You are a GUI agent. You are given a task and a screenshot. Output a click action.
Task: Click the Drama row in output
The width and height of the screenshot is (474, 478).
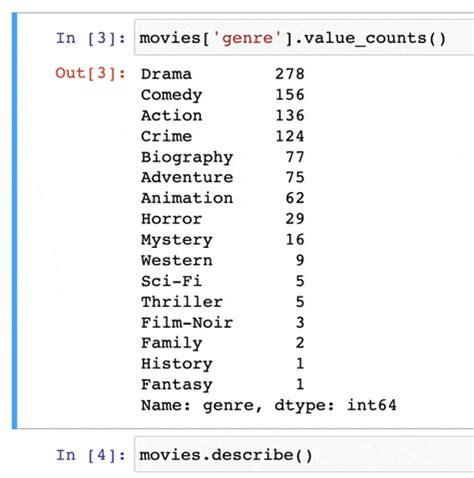pos(223,74)
